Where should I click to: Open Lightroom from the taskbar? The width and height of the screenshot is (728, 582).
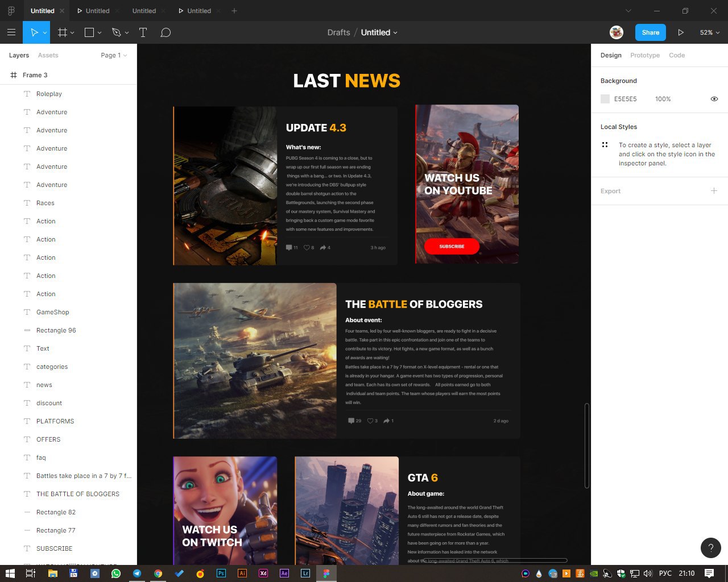tap(305, 573)
